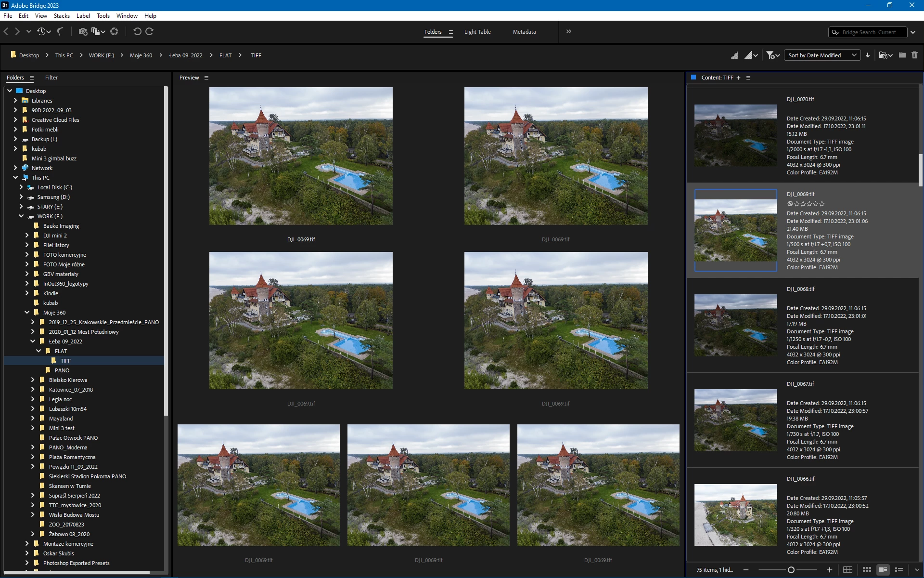The width and height of the screenshot is (924, 578).
Task: Select the DJI_0067.tif thumbnail
Action: pos(735,420)
